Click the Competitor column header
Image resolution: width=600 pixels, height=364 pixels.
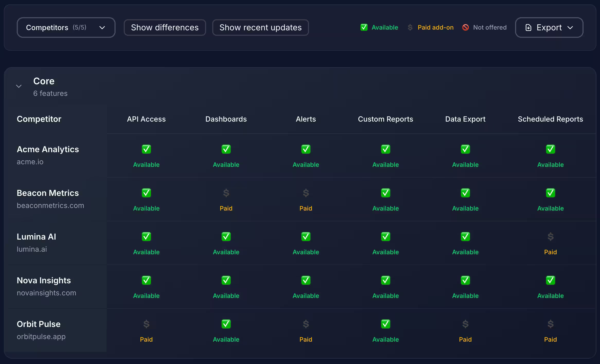(x=39, y=119)
